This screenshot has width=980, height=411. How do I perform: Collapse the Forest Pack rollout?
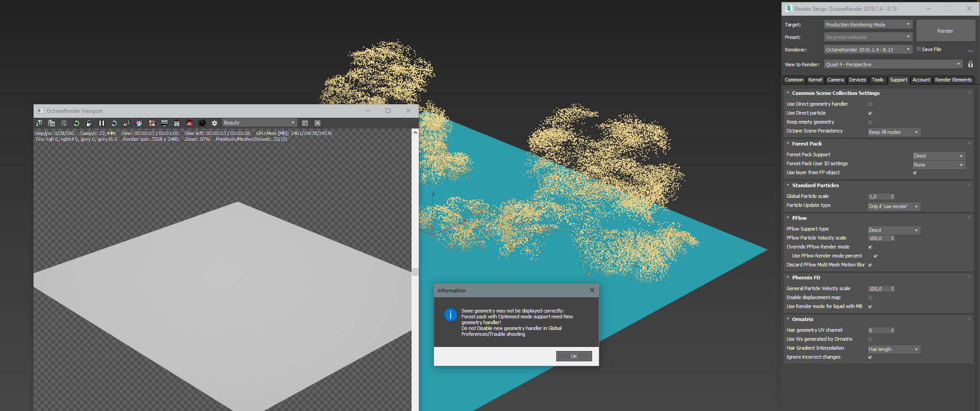788,144
